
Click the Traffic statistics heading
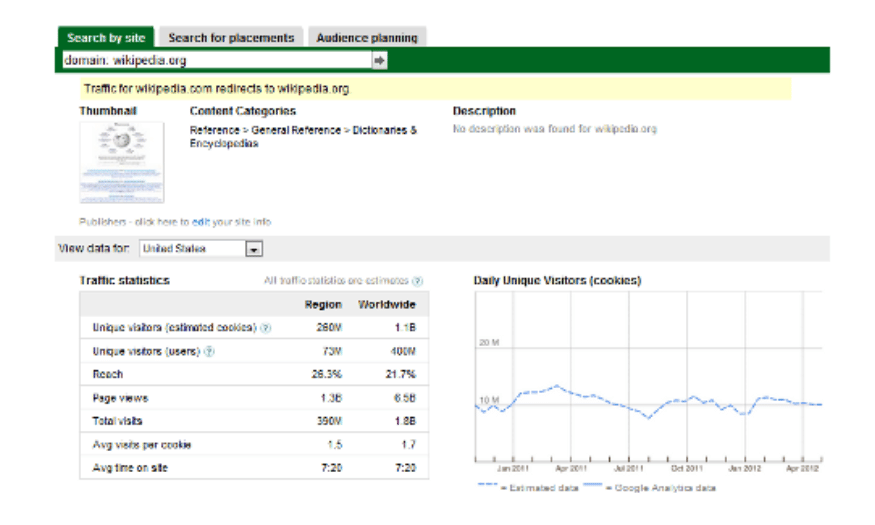124,281
